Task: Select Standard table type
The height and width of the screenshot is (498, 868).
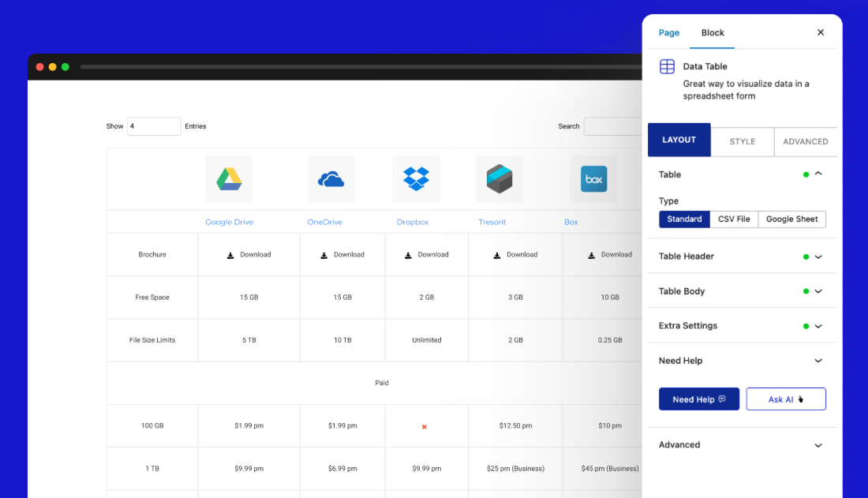Action: tap(684, 219)
